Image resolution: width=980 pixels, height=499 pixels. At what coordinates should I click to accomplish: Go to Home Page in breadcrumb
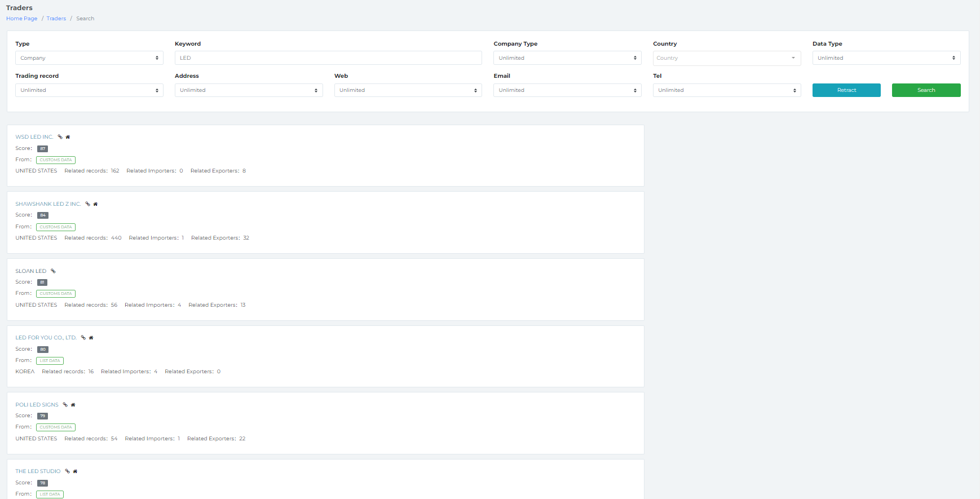click(22, 19)
